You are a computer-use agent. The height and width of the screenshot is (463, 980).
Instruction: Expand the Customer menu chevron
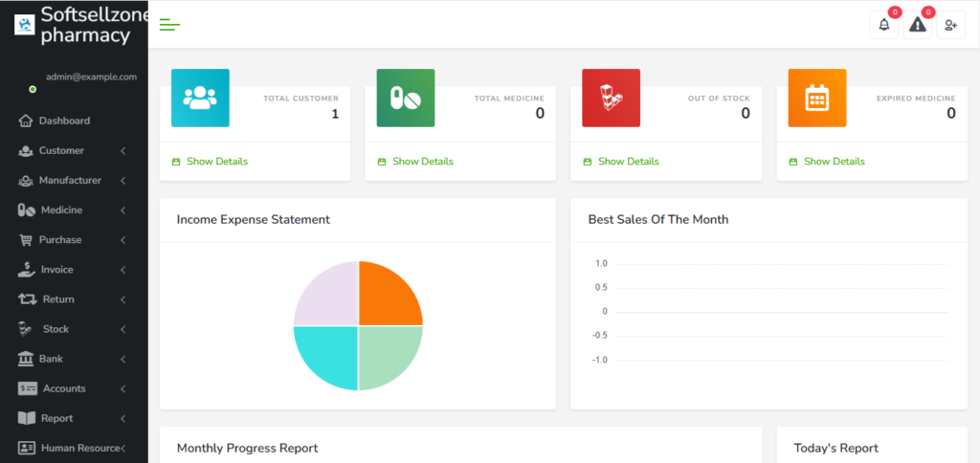coord(123,151)
